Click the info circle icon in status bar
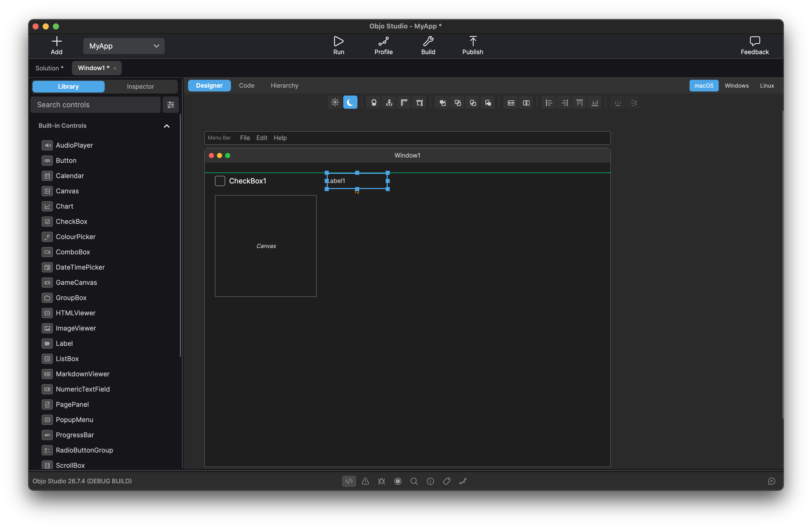 [431, 481]
